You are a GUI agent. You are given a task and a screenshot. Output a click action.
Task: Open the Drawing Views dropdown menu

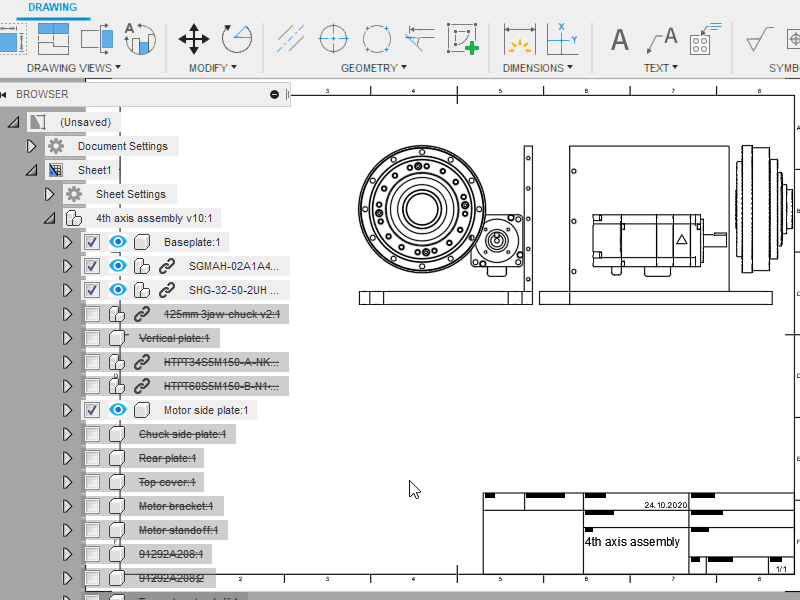pos(74,68)
